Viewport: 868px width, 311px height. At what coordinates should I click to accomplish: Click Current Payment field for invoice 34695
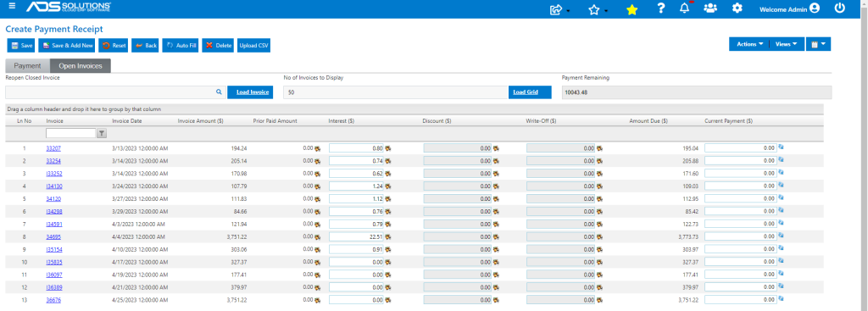pyautogui.click(x=740, y=236)
